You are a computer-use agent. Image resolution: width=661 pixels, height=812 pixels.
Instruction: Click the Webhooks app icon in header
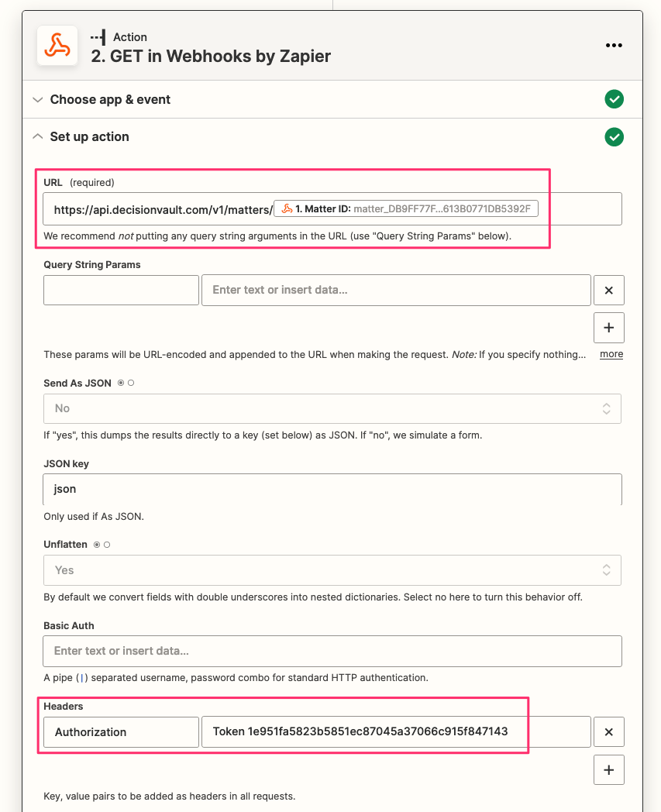(57, 46)
